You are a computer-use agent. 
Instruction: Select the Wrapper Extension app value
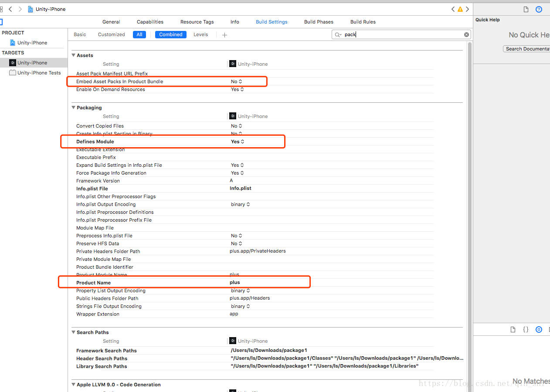(234, 314)
